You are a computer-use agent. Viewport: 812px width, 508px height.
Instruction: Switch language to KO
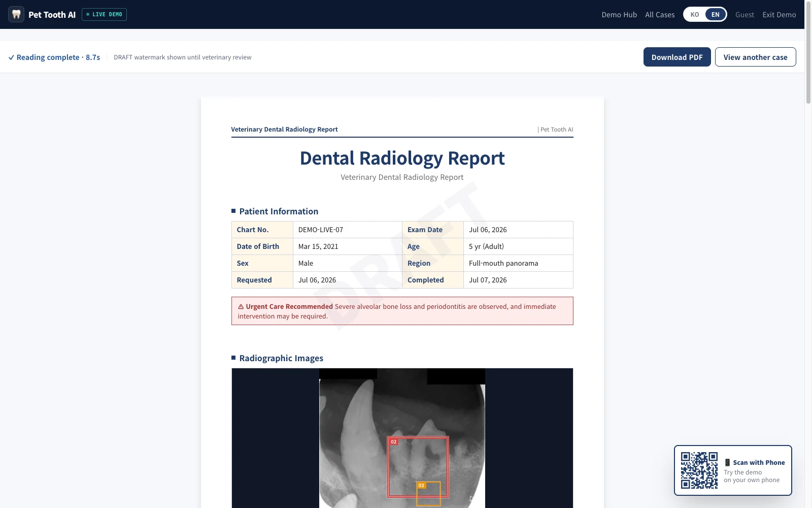[695, 15]
